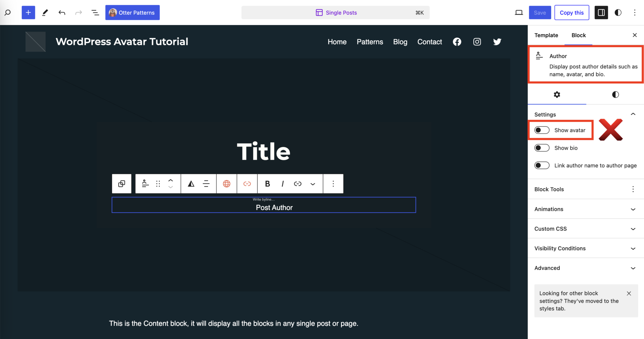The height and width of the screenshot is (339, 644).
Task: Apply Bold formatting in the byline toolbar
Action: (267, 184)
